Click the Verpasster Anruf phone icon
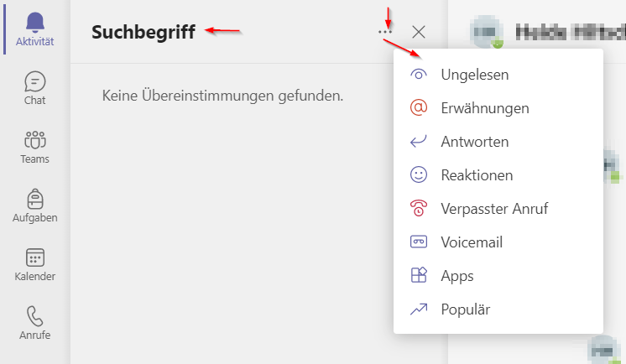 [x=419, y=208]
